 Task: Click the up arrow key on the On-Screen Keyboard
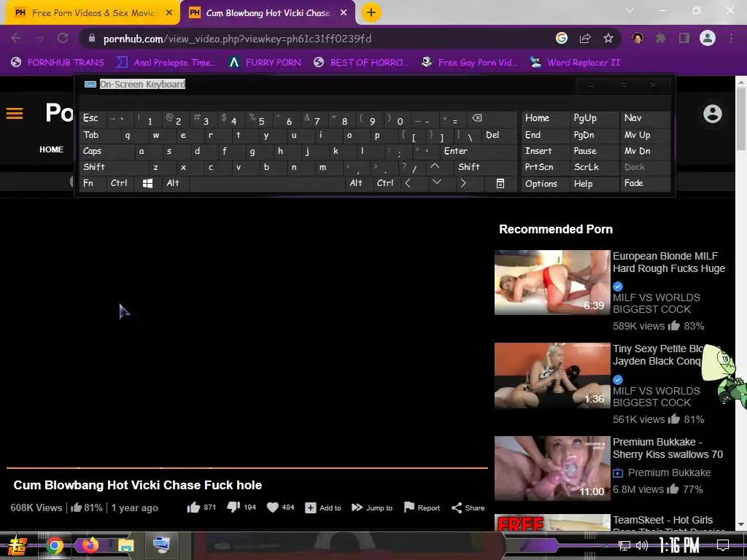point(435,167)
